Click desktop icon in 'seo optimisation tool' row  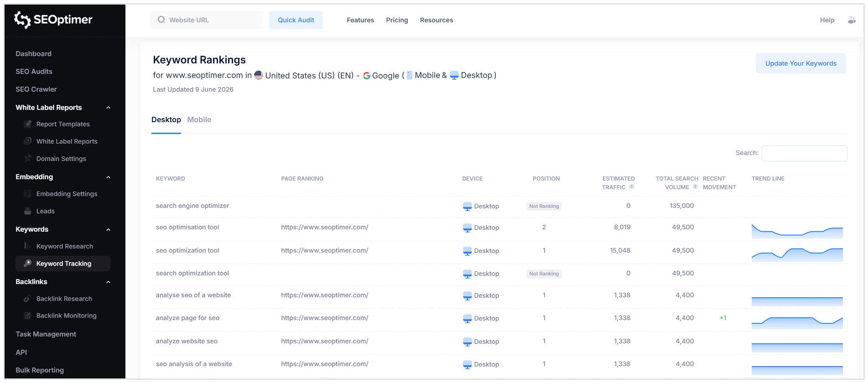[467, 228]
